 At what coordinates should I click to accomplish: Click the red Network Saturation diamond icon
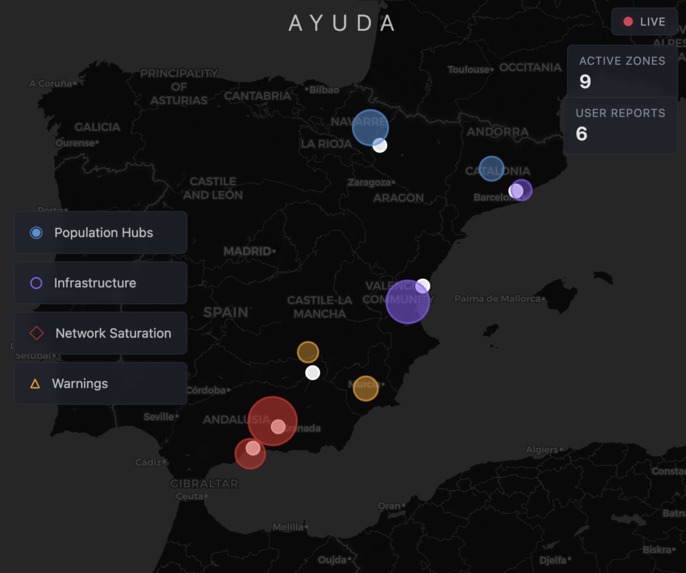(36, 333)
